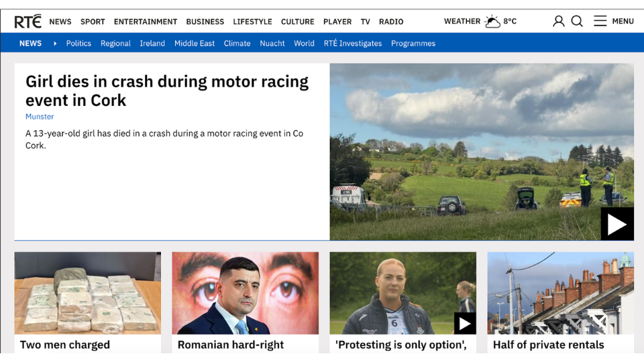
Task: Click the Munster category link
Action: point(40,117)
